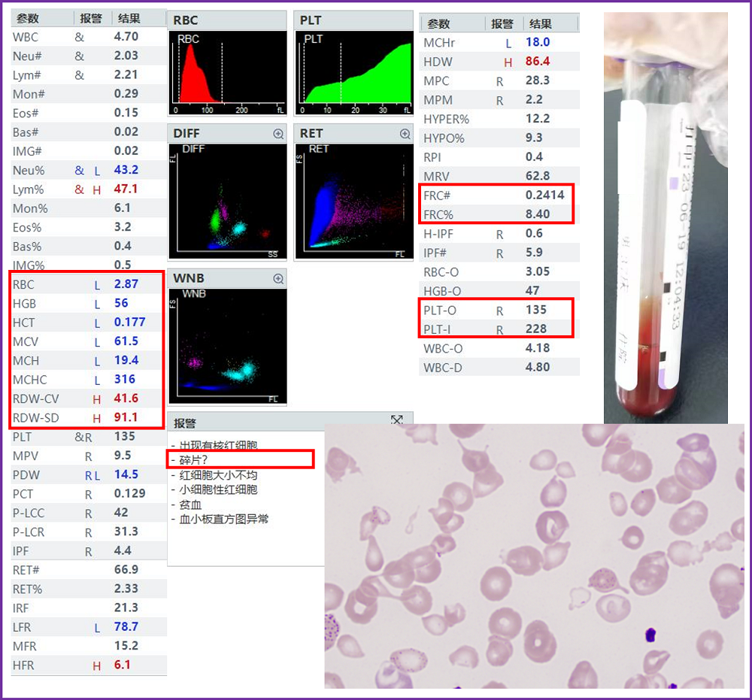Open the DIFF scattergram magnifier icon
752x700 pixels.
279,133
